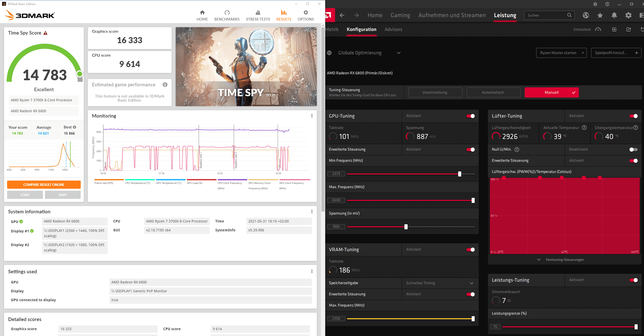
Task: Click Spielprofil hinzufügen button
Action: tap(616, 53)
